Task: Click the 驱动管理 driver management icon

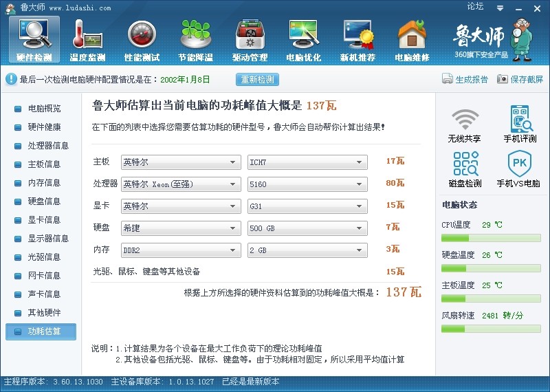Action: [x=250, y=39]
